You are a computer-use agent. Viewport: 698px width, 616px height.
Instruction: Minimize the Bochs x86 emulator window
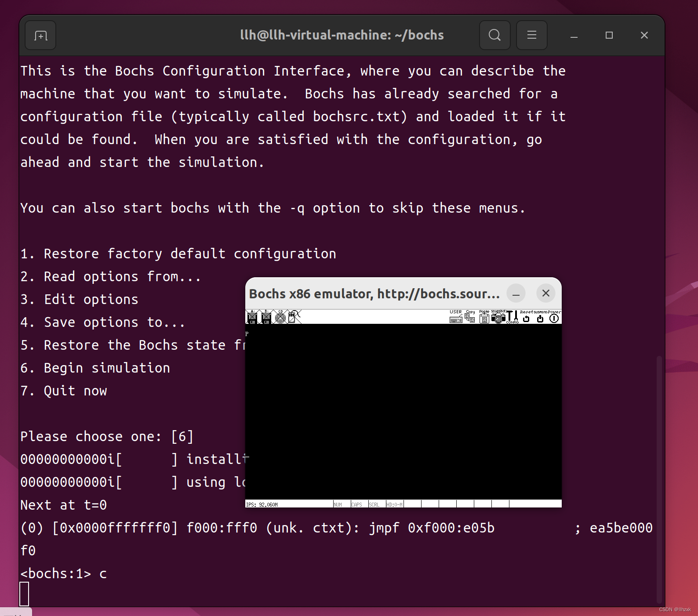pos(516,294)
